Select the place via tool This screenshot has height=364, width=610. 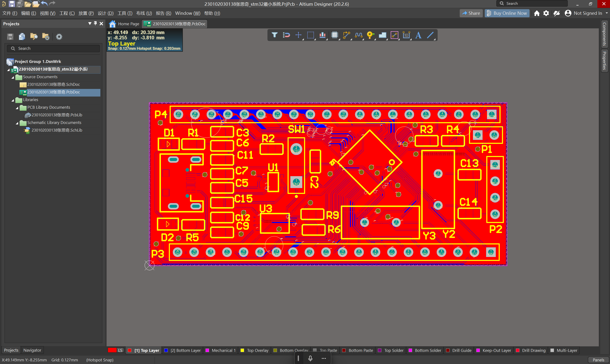(370, 35)
